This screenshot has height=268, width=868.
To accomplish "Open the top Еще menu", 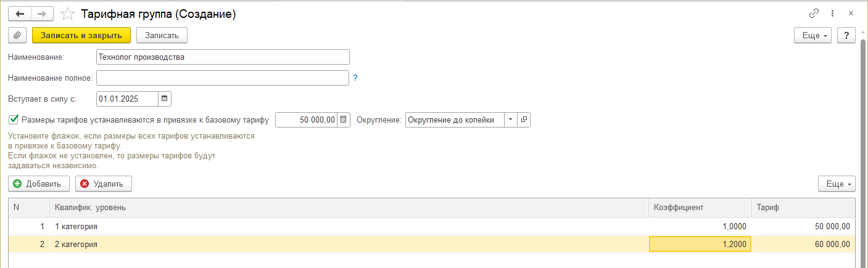I will [x=813, y=35].
